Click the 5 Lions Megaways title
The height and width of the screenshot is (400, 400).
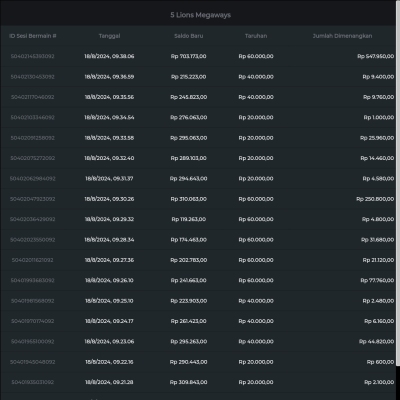coord(200,15)
